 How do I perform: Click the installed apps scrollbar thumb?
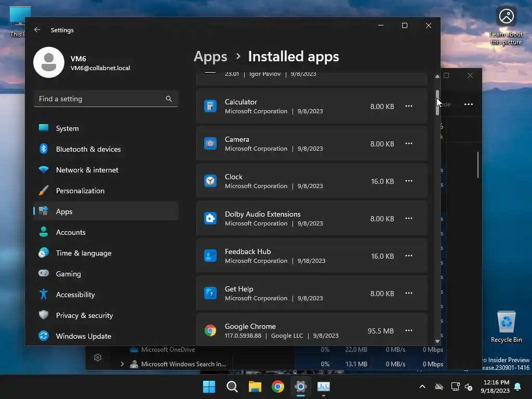click(x=437, y=102)
